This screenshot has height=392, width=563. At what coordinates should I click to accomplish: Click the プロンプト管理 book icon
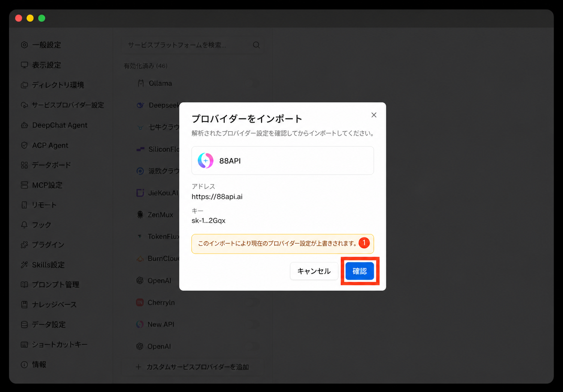[24, 284]
